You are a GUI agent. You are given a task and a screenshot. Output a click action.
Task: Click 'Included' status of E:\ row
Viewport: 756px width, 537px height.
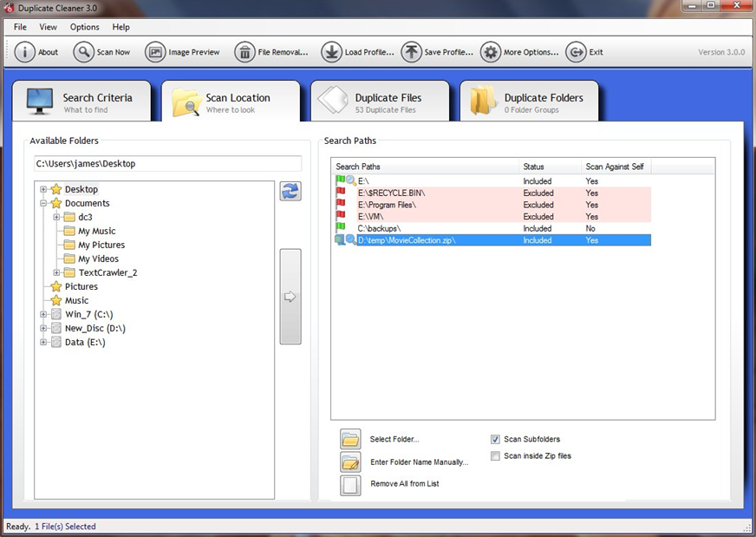538,181
